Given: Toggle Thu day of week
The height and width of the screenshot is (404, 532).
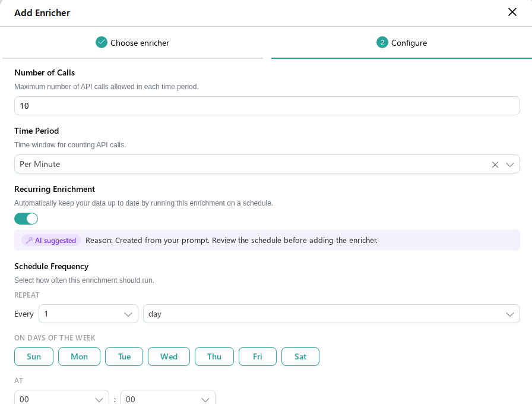Looking at the screenshot, I should click(214, 356).
